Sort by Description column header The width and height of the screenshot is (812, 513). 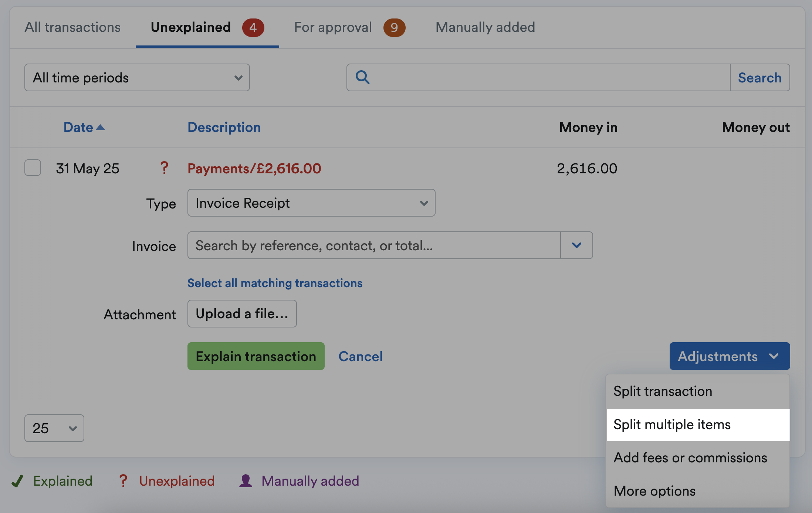[x=224, y=128]
